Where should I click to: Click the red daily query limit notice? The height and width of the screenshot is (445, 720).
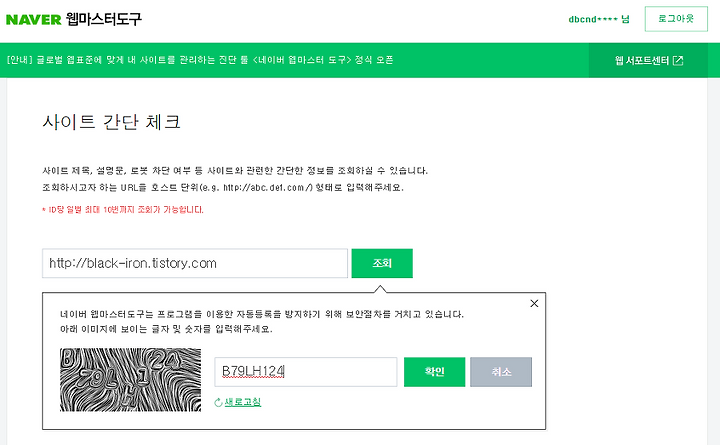[123, 210]
